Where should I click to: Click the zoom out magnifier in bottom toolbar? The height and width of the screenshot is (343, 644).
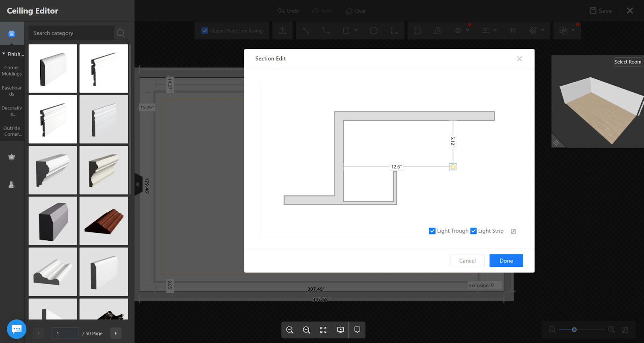click(290, 330)
